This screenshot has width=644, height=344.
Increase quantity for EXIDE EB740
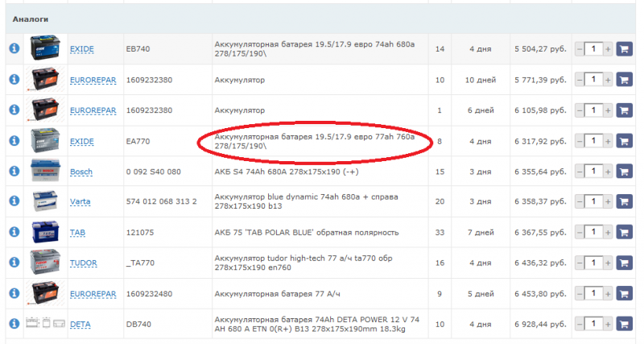pyautogui.click(x=608, y=49)
